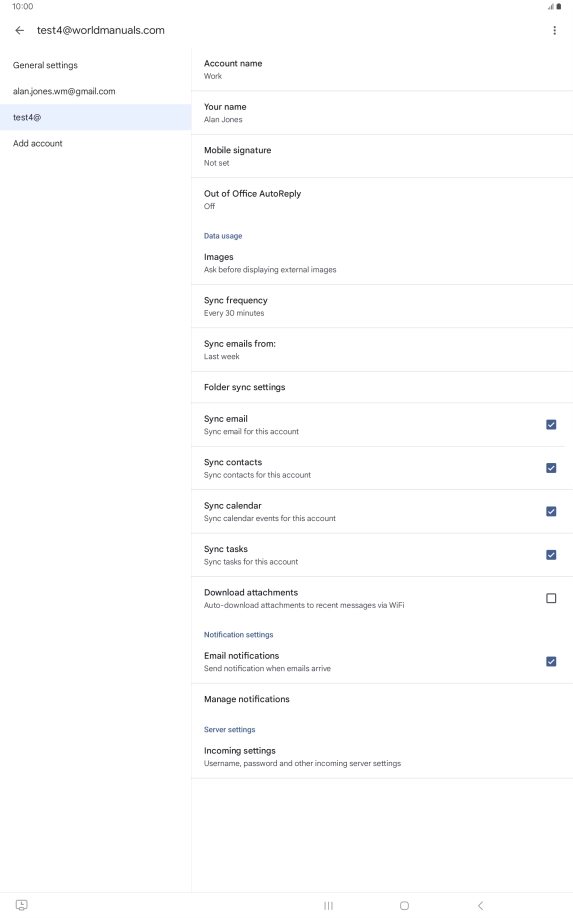Disable the Sync calendar checkbox

point(551,511)
